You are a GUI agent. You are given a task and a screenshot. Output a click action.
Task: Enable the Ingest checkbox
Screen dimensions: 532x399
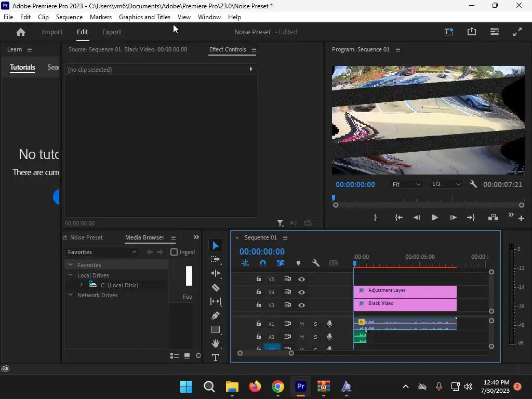coord(174,252)
